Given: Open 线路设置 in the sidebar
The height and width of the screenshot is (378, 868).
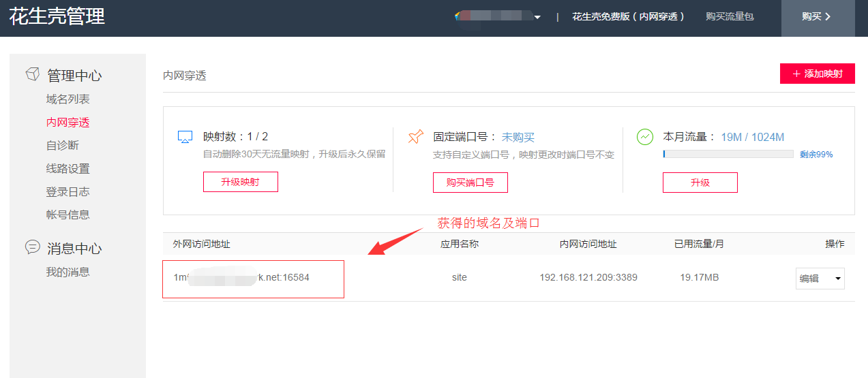Looking at the screenshot, I should (68, 169).
